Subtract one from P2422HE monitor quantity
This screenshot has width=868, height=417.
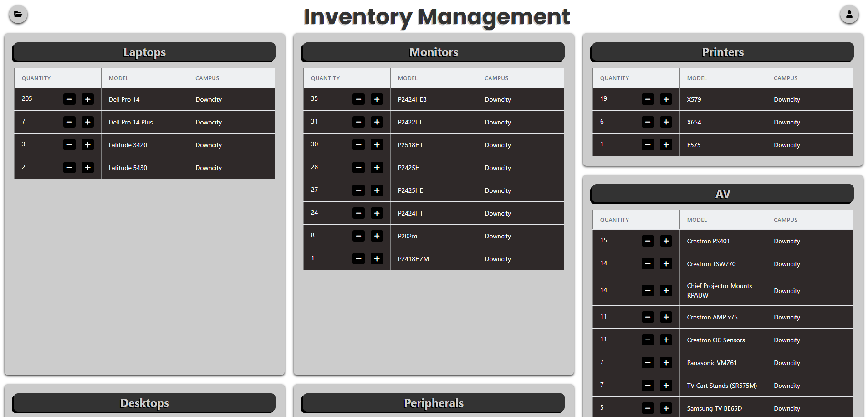358,122
